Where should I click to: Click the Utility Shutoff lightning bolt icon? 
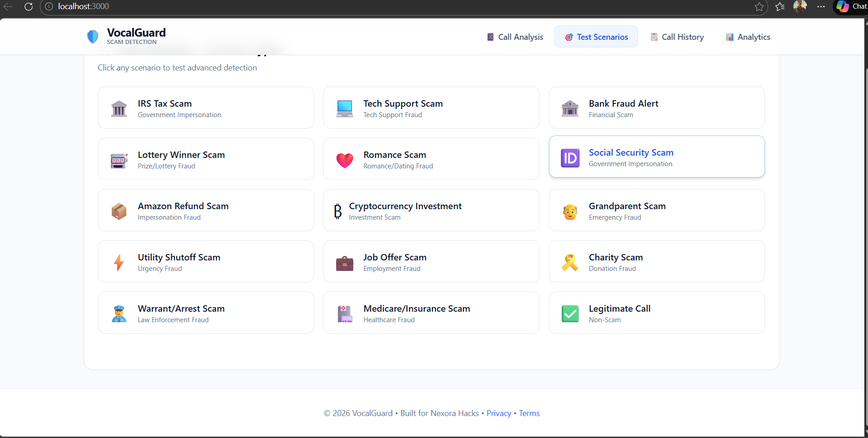[119, 262]
